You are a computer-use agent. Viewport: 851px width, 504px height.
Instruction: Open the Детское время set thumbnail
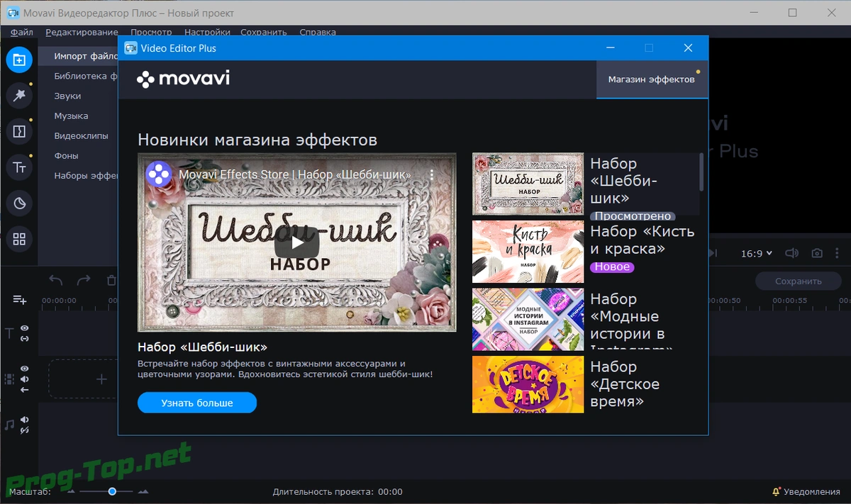pyautogui.click(x=528, y=384)
